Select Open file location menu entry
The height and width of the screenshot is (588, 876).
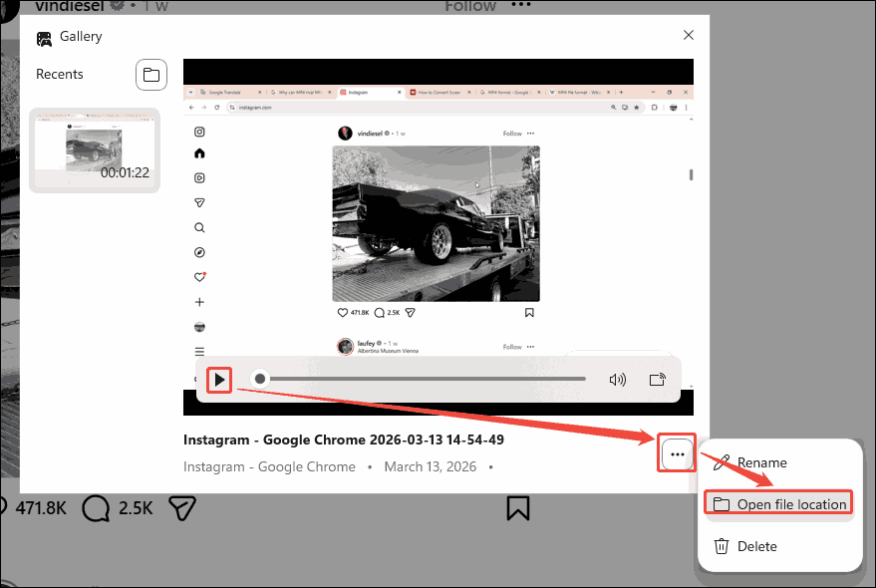(779, 504)
